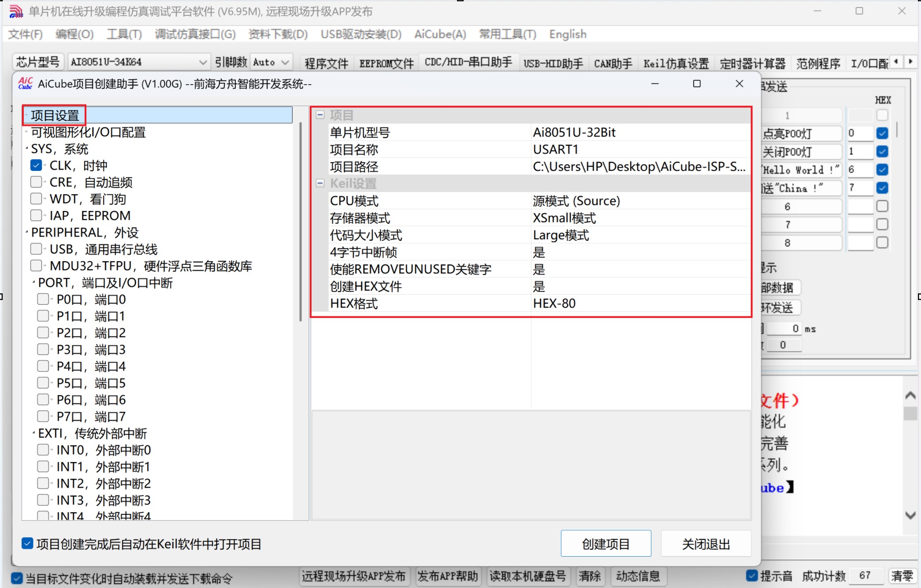The width and height of the screenshot is (921, 588).
Task: Collapse the EXTI，传统外部中断 node
Action: coord(34,433)
